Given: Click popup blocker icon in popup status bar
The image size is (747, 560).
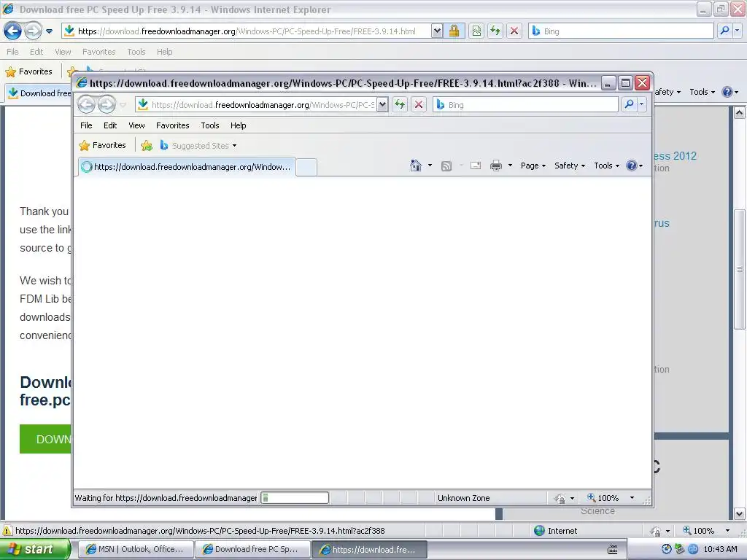Looking at the screenshot, I should (x=560, y=498).
